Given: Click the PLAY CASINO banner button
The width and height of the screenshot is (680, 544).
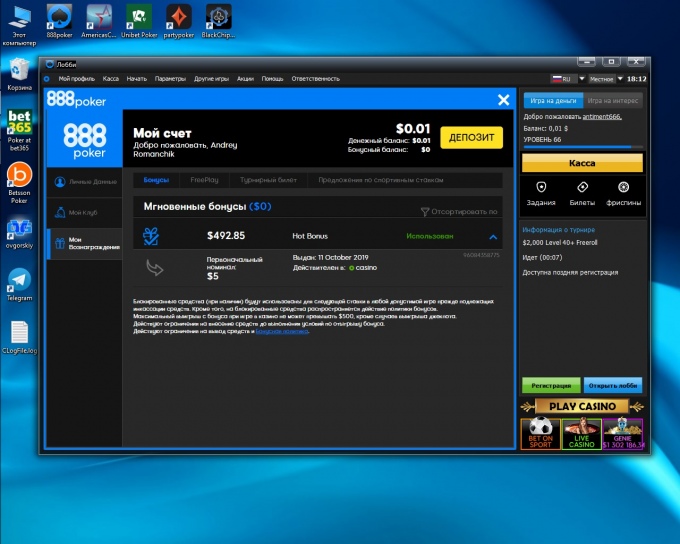Looking at the screenshot, I should click(582, 406).
